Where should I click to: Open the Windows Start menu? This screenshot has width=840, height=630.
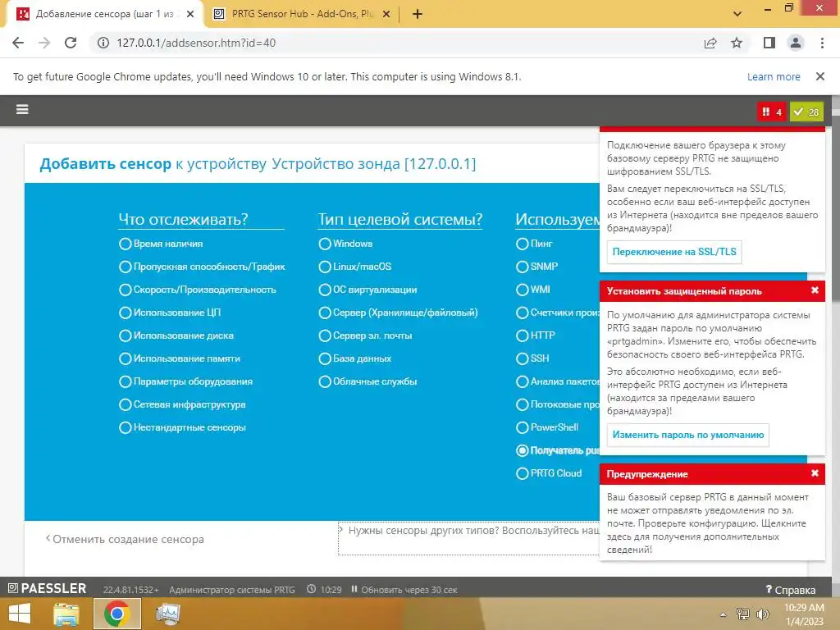[20, 614]
